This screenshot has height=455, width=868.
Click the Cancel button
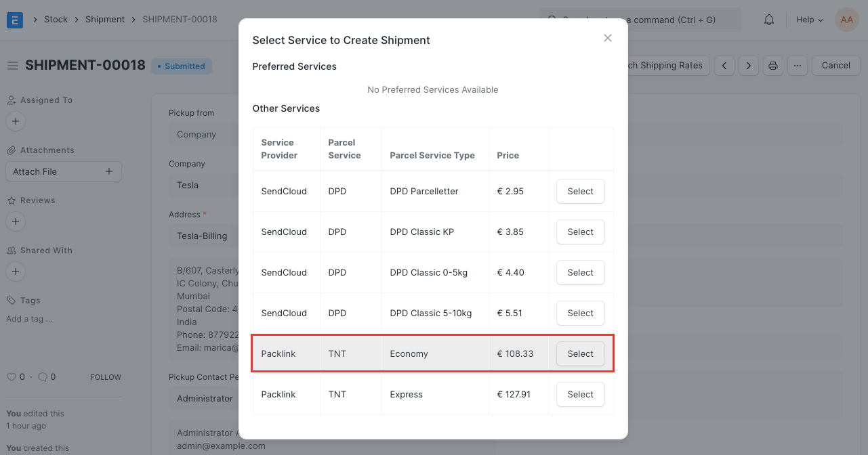coord(835,65)
